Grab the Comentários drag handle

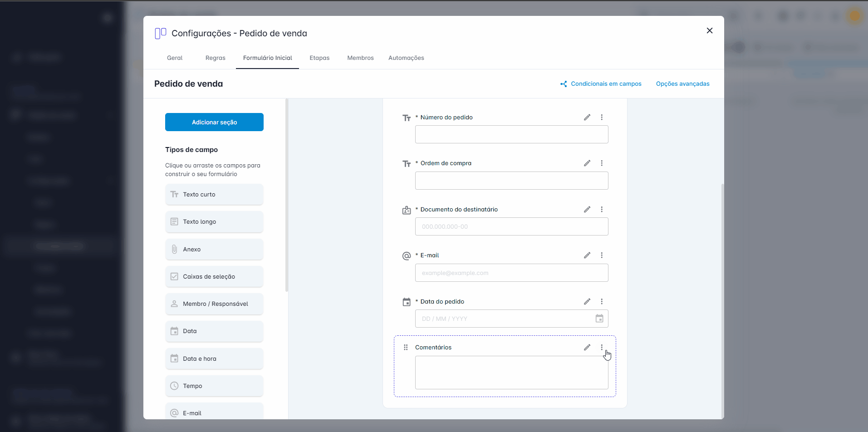[406, 348]
